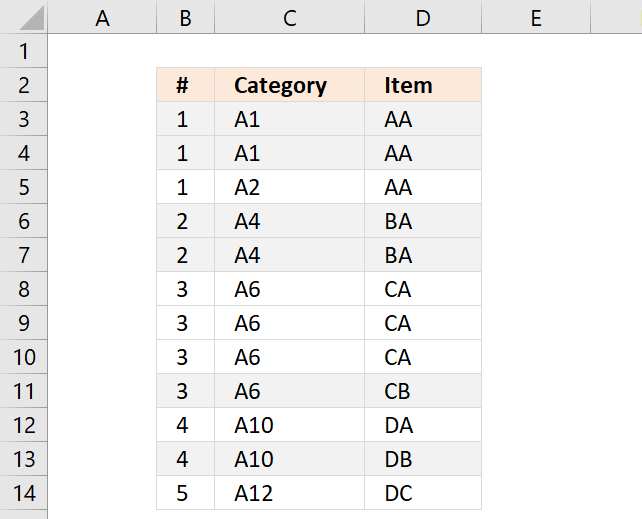Select row 14 header

[x=24, y=492]
